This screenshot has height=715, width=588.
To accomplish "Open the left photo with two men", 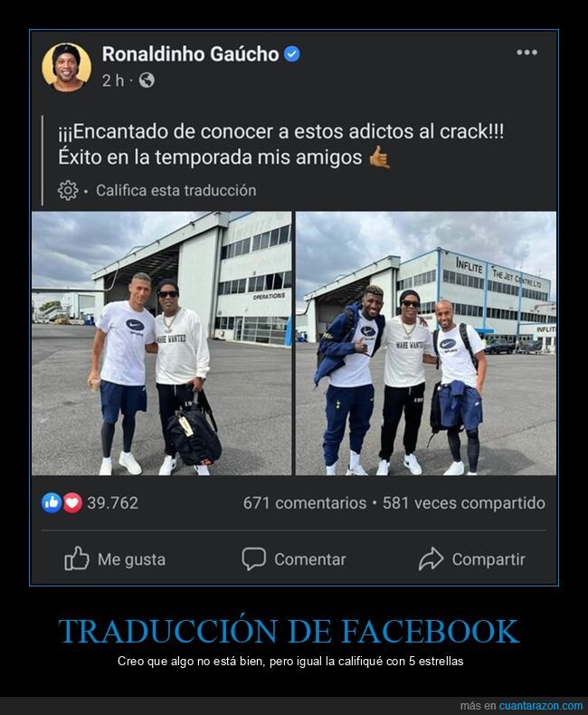I will pos(161,343).
